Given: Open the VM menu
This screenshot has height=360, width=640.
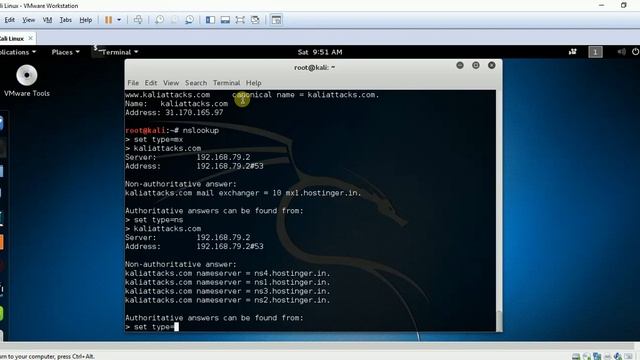Looking at the screenshot, I should coord(47,20).
